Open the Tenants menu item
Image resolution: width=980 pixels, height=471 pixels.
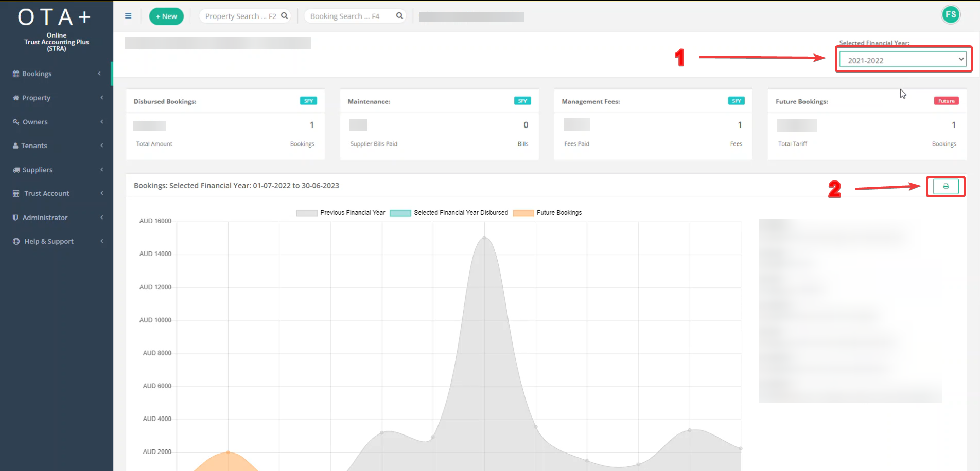click(34, 146)
